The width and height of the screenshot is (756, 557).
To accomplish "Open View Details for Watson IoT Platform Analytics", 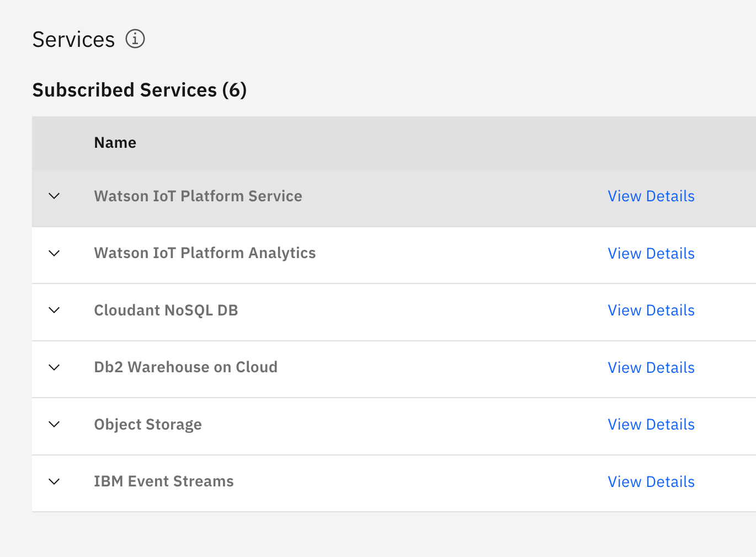I will coord(651,254).
